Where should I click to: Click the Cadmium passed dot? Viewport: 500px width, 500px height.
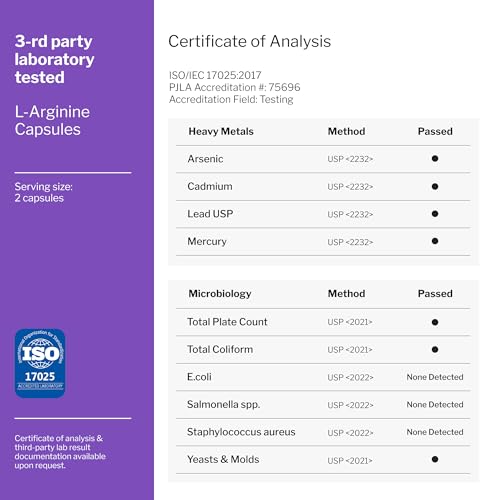(x=435, y=186)
